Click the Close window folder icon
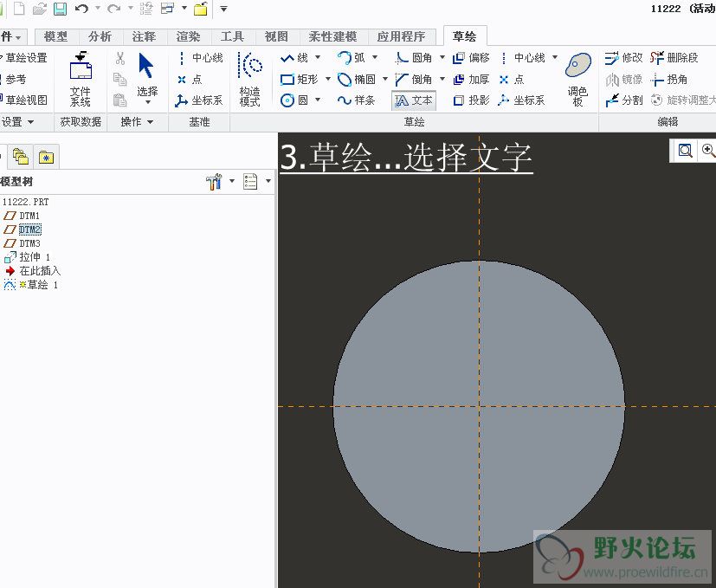Screen dimensions: 716x588 (x=201, y=8)
